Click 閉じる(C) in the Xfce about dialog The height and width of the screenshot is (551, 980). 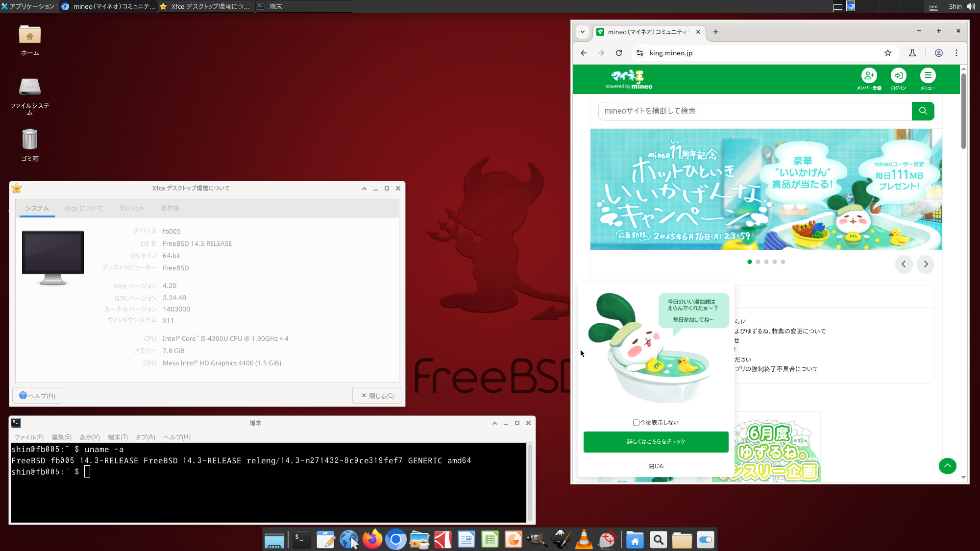point(377,396)
